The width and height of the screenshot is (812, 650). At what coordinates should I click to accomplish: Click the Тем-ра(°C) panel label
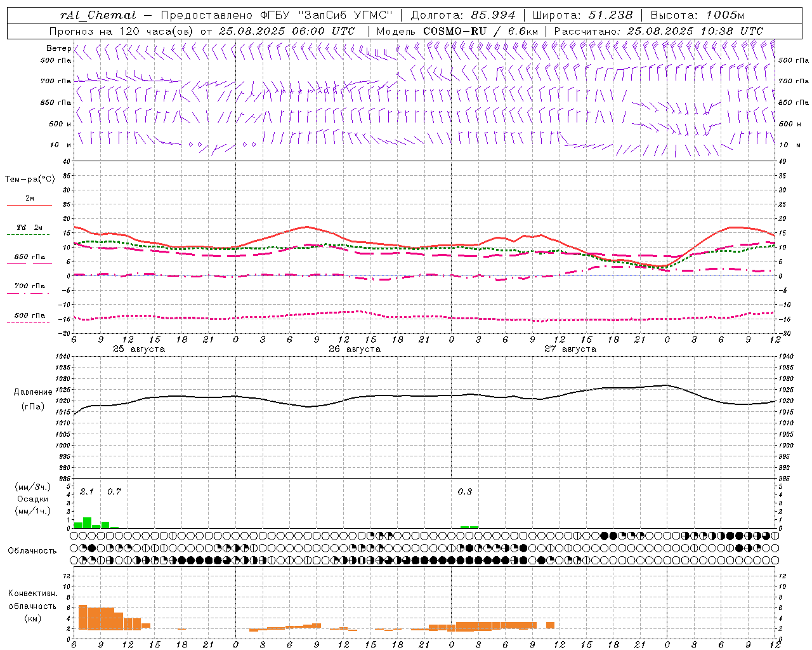[x=30, y=179]
